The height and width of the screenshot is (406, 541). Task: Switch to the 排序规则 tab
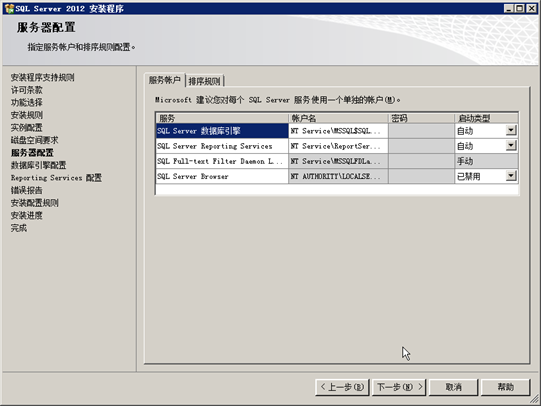[205, 81]
